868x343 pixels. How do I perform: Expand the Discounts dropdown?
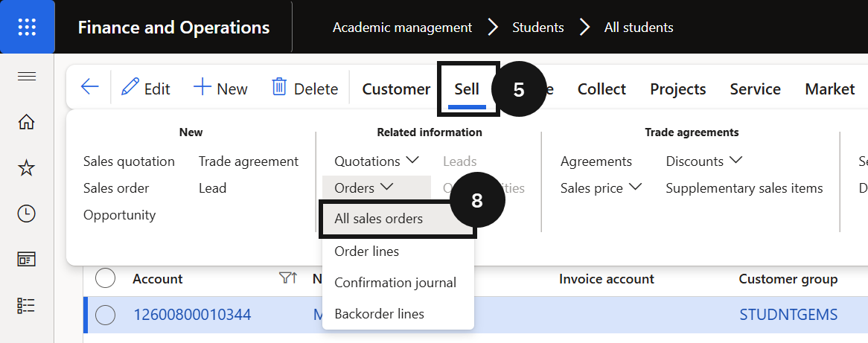coord(703,161)
